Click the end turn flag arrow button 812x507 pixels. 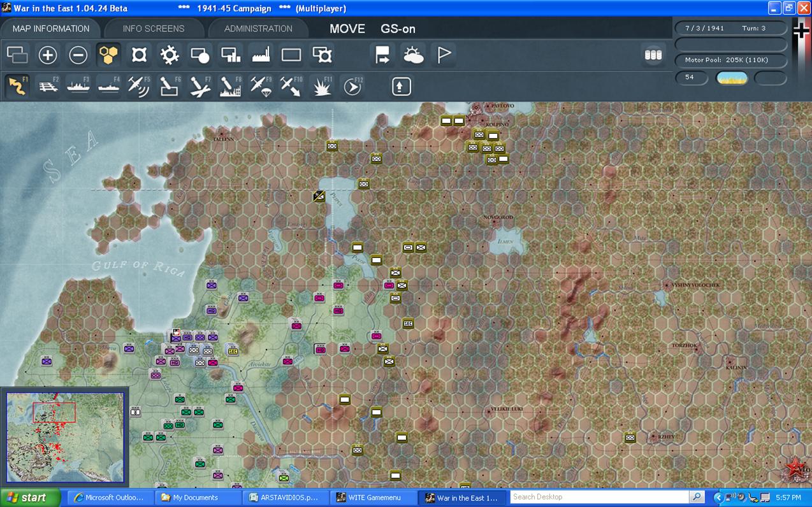(382, 55)
